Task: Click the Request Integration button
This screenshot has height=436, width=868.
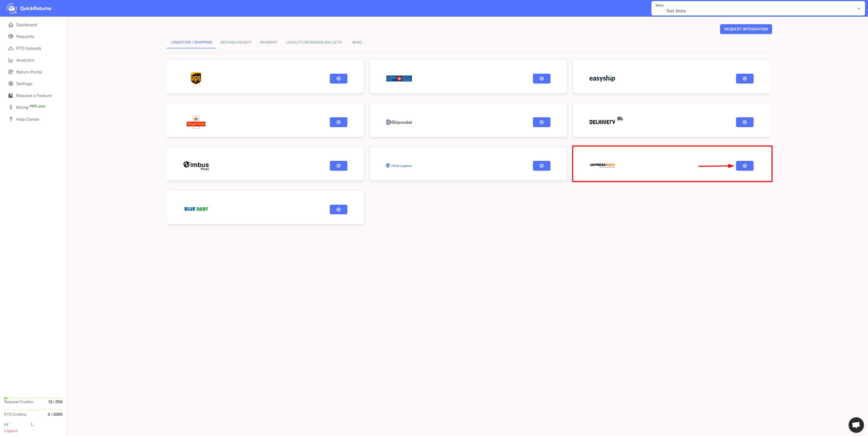Action: coord(745,29)
